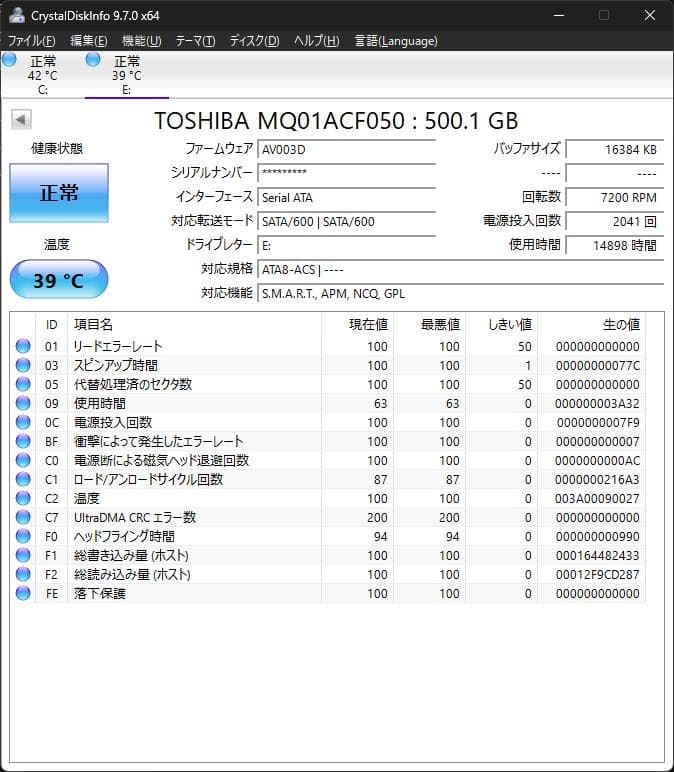Click status orb for ID 05 代替処理済のセクタ数

click(23, 384)
